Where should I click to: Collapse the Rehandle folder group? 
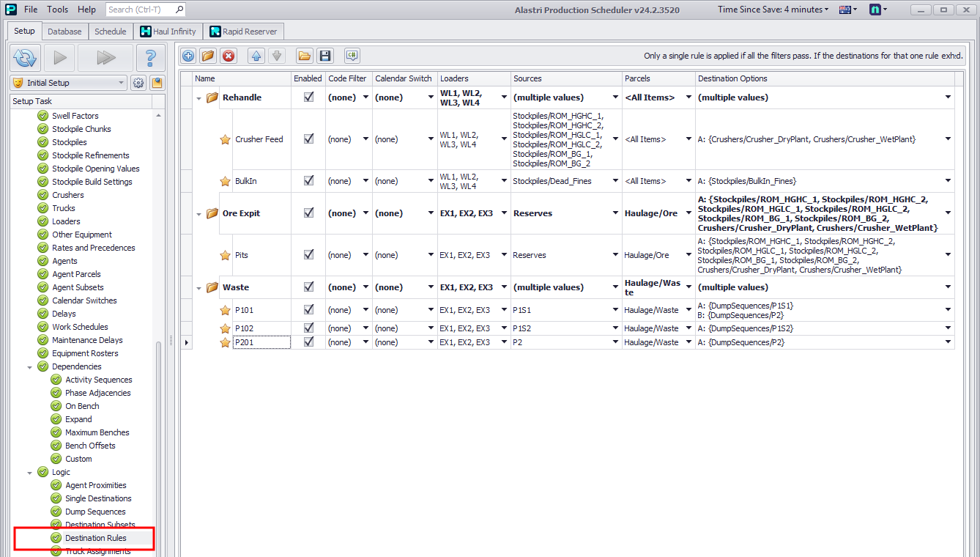pos(199,97)
